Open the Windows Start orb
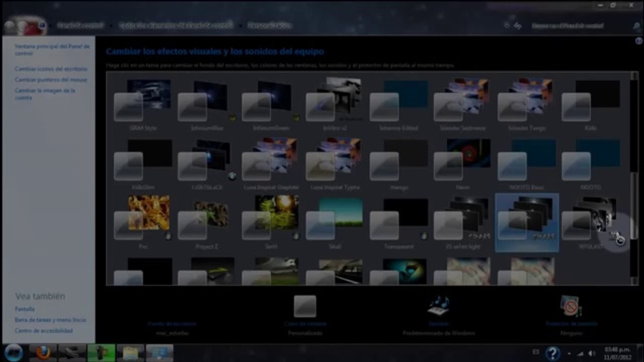The width and height of the screenshot is (644, 362). 14,352
